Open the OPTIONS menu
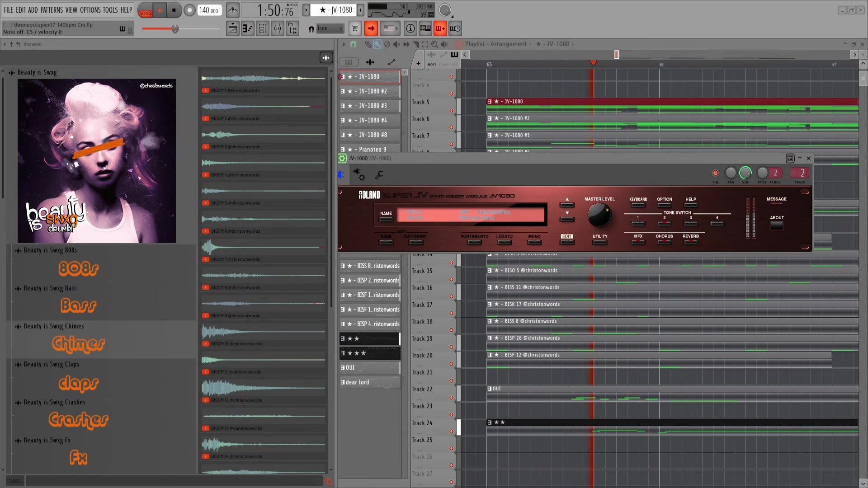868x488 pixels. click(90, 10)
